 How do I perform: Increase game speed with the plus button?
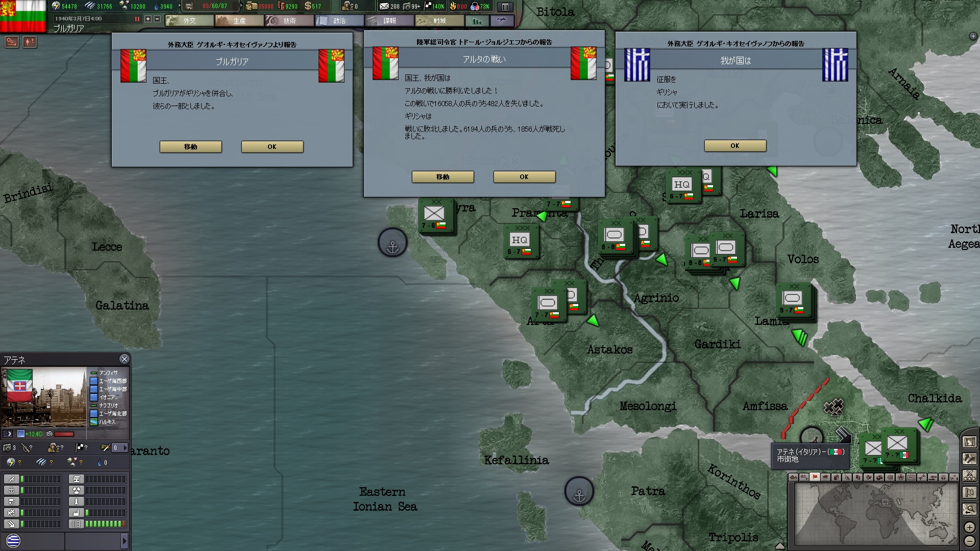148,19
